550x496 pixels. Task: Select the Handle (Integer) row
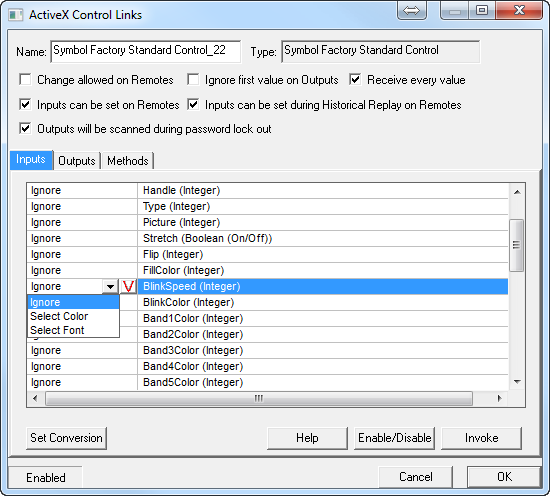(x=323, y=190)
